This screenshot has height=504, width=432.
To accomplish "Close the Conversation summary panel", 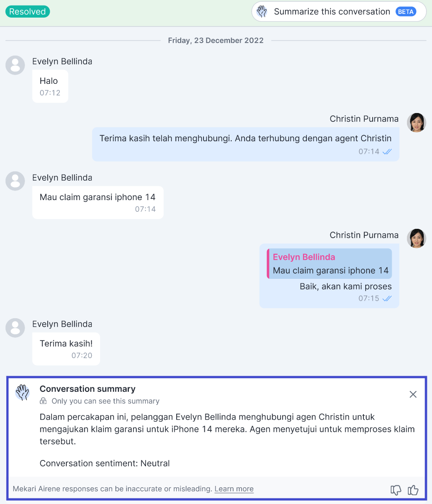I will pos(413,394).
